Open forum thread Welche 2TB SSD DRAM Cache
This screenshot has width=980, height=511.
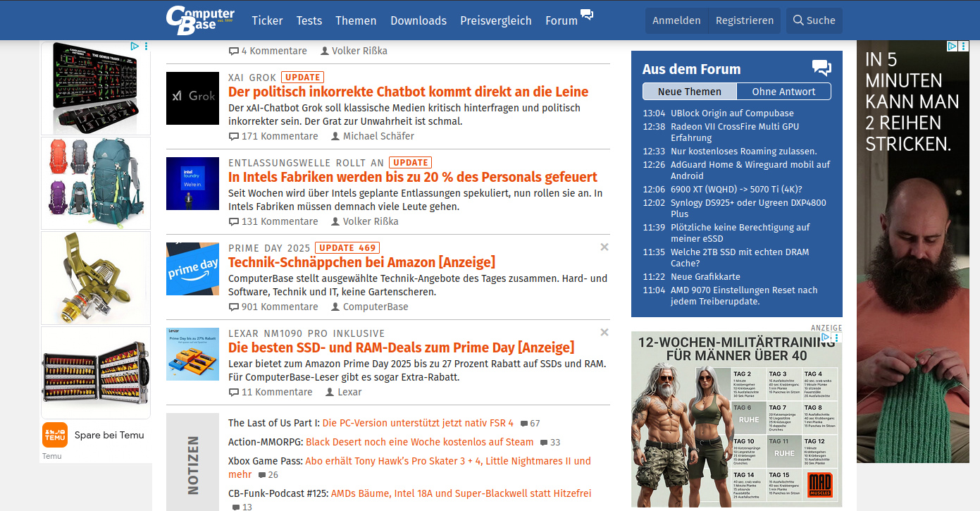tap(740, 258)
